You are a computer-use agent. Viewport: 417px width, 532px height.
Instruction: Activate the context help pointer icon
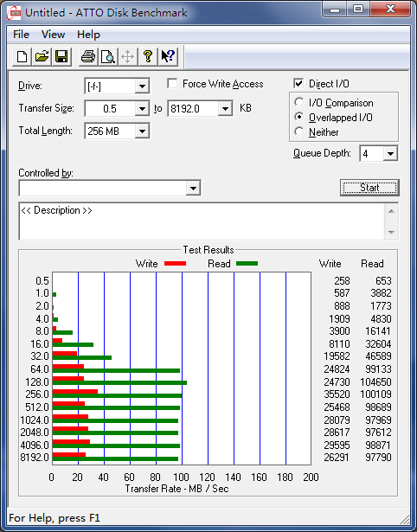[168, 56]
